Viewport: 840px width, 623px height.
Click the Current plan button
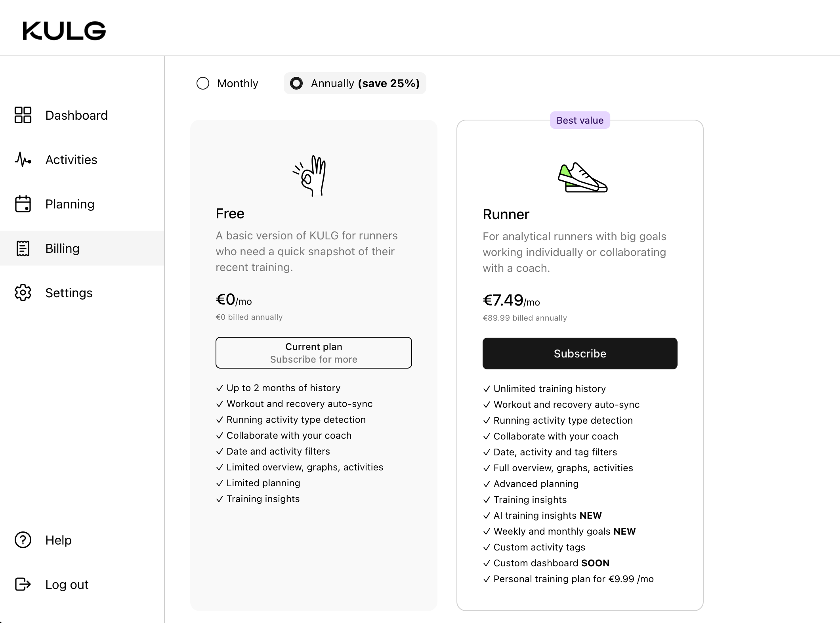(314, 353)
